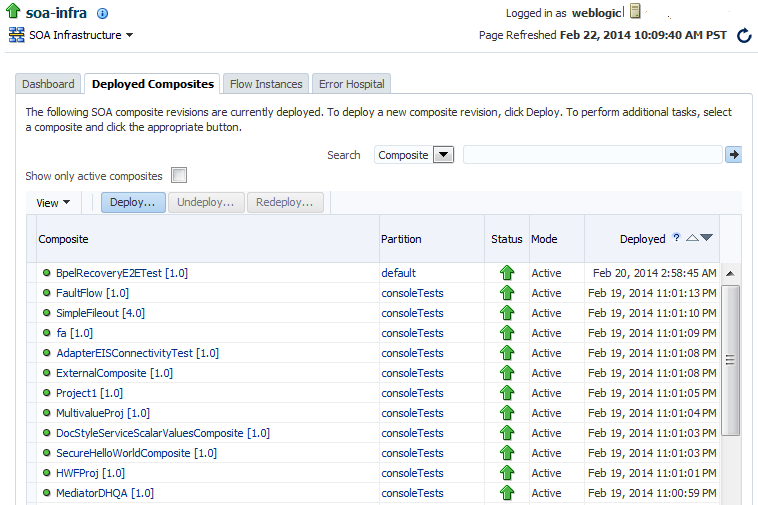
Task: Open FaultFlow [1.0] composite link
Action: pyautogui.click(x=92, y=293)
